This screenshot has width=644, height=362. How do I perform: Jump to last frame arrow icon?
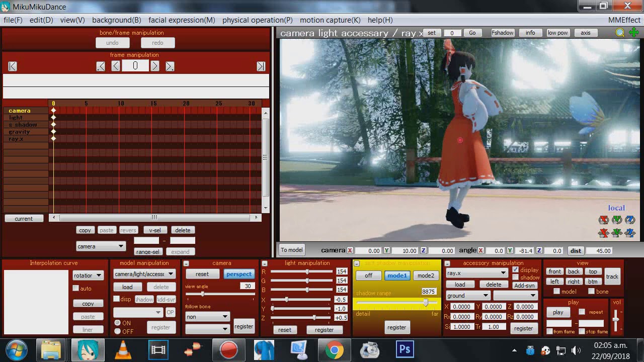point(261,66)
